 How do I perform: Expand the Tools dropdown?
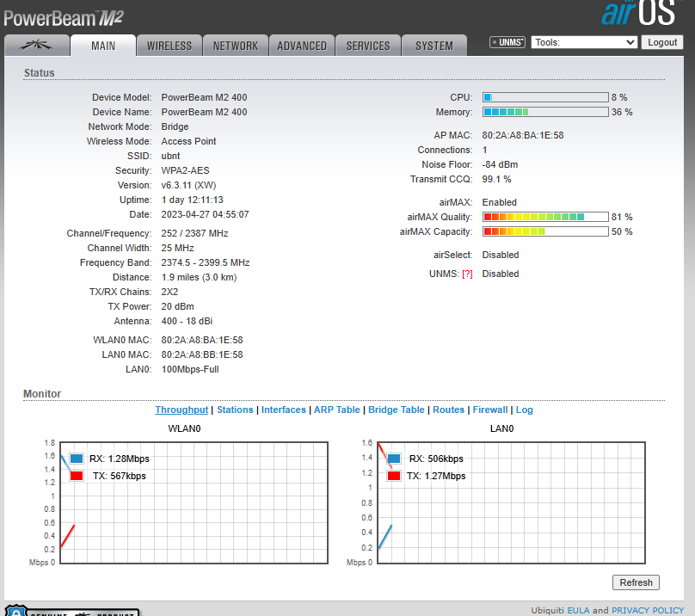click(x=584, y=42)
